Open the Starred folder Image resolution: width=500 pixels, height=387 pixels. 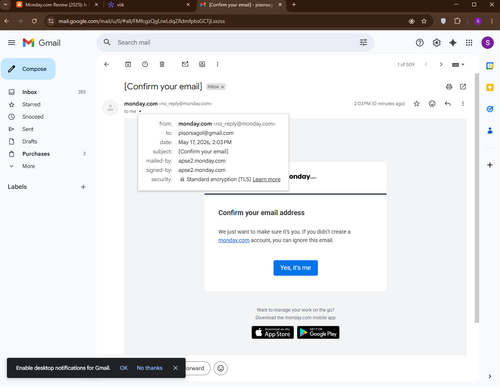[47, 104]
